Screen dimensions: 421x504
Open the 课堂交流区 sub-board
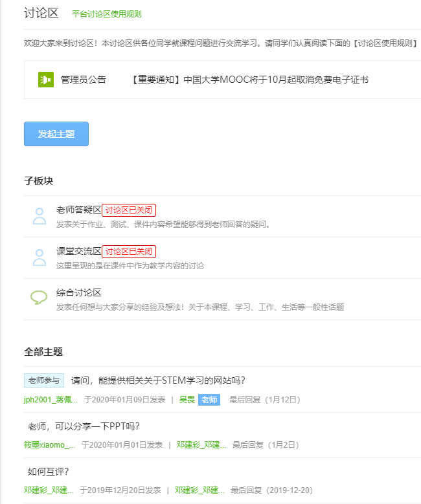(x=79, y=252)
